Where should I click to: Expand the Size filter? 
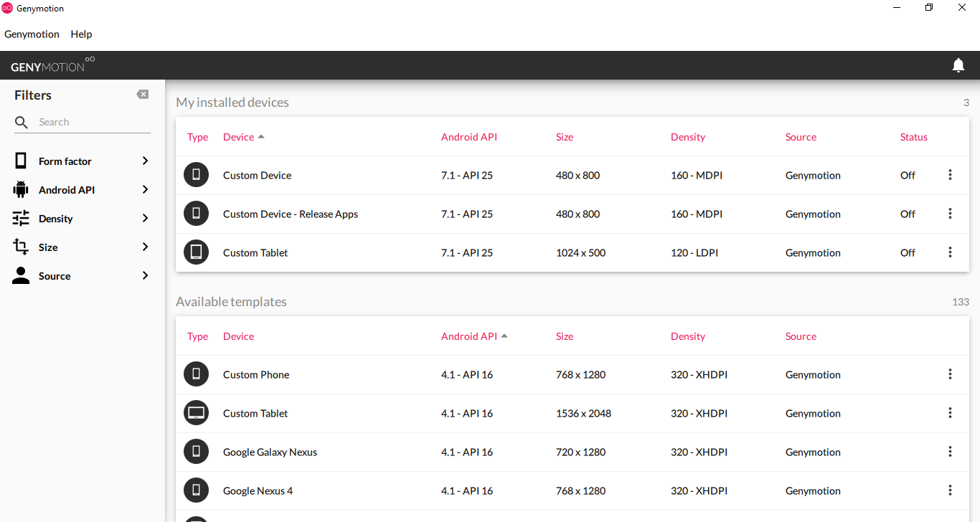tap(145, 247)
